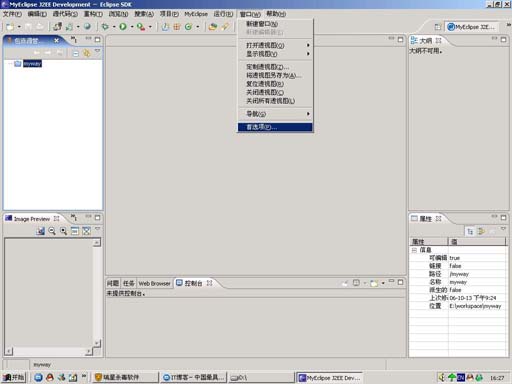
Task: Open the 搜索 menu
Action: (x=144, y=14)
